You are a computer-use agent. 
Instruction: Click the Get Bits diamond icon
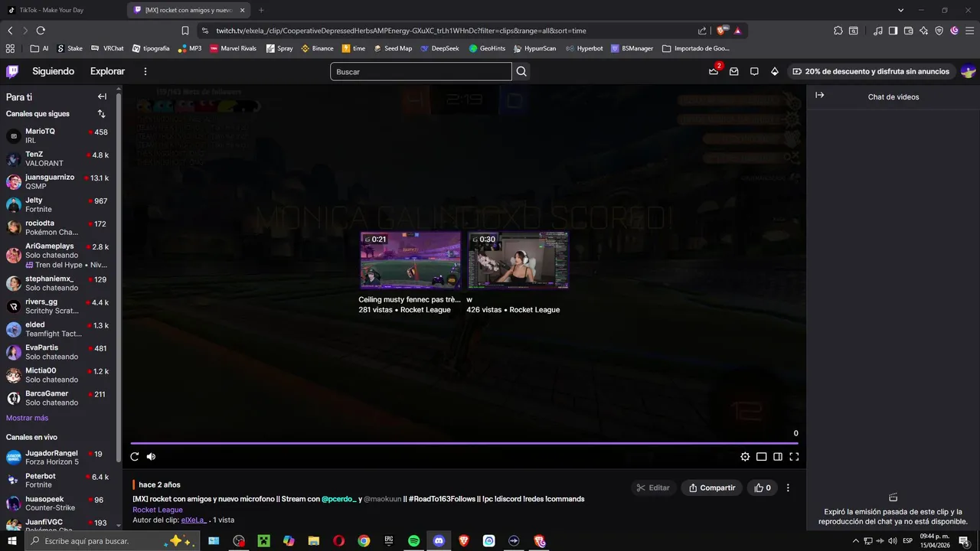775,71
